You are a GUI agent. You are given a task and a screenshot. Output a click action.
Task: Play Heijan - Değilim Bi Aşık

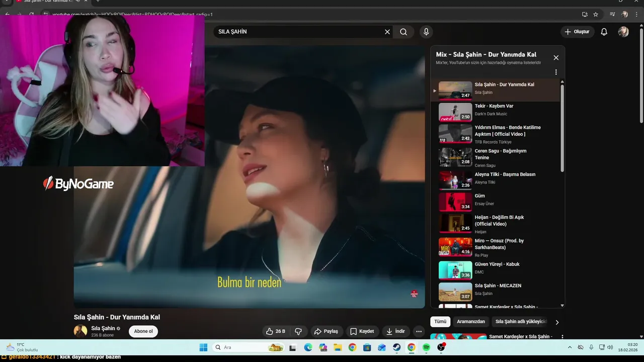coord(496,224)
